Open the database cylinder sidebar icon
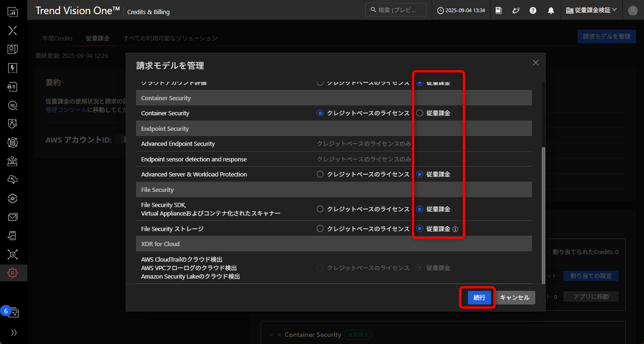 coord(13,142)
